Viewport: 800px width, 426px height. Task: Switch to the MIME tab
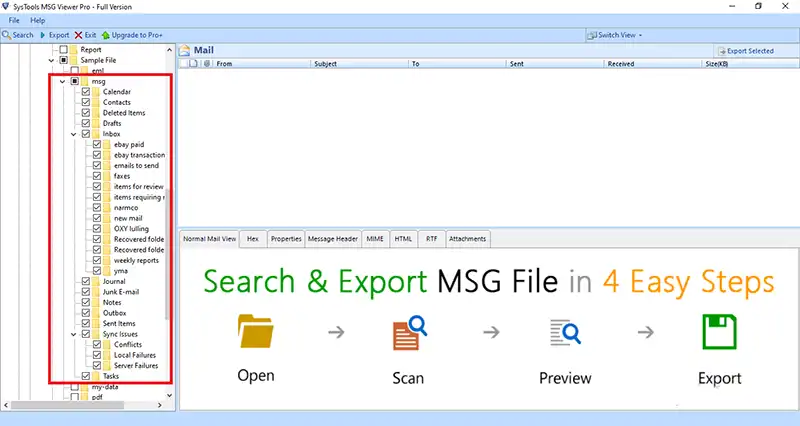point(375,239)
